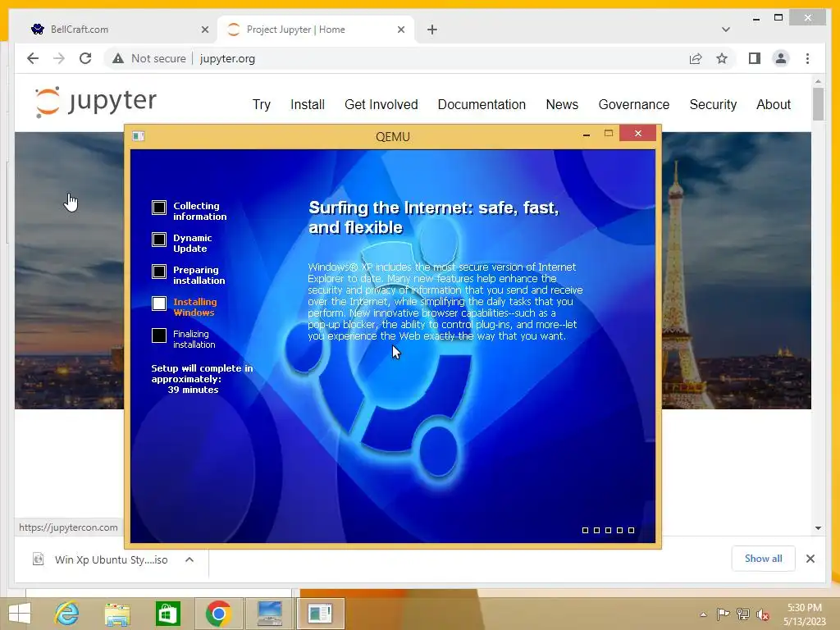Viewport: 840px width, 630px height.
Task: Click the page scrollbar thumb
Action: (x=818, y=103)
